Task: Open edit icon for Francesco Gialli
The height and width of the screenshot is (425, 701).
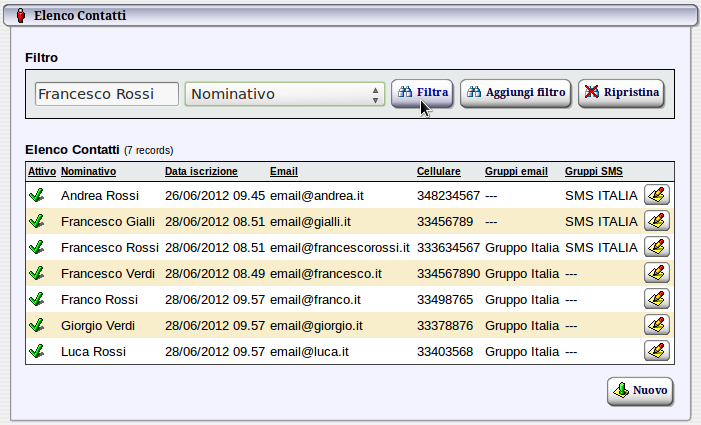Action: point(656,221)
